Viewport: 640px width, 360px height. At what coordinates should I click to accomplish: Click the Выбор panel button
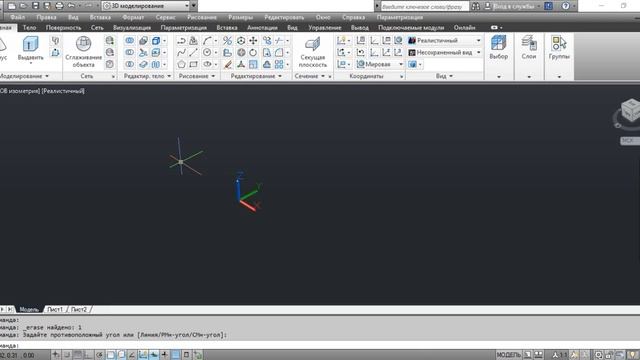click(499, 48)
